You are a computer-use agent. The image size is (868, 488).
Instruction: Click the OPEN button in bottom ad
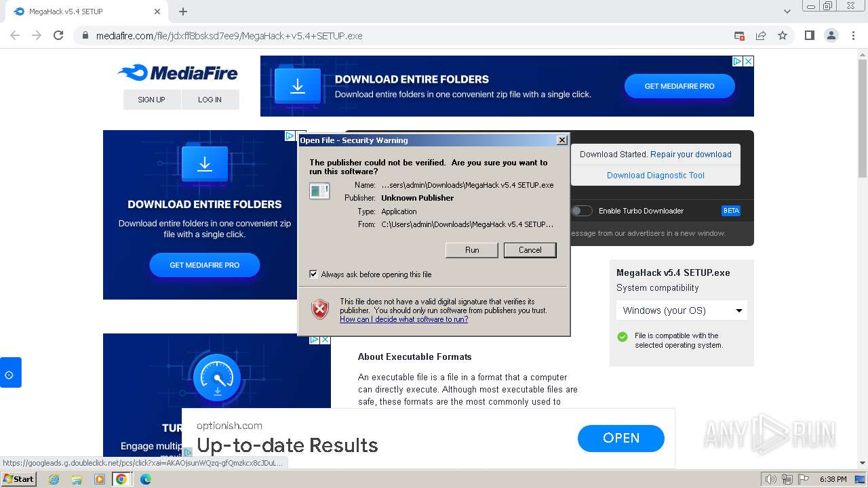coord(621,438)
